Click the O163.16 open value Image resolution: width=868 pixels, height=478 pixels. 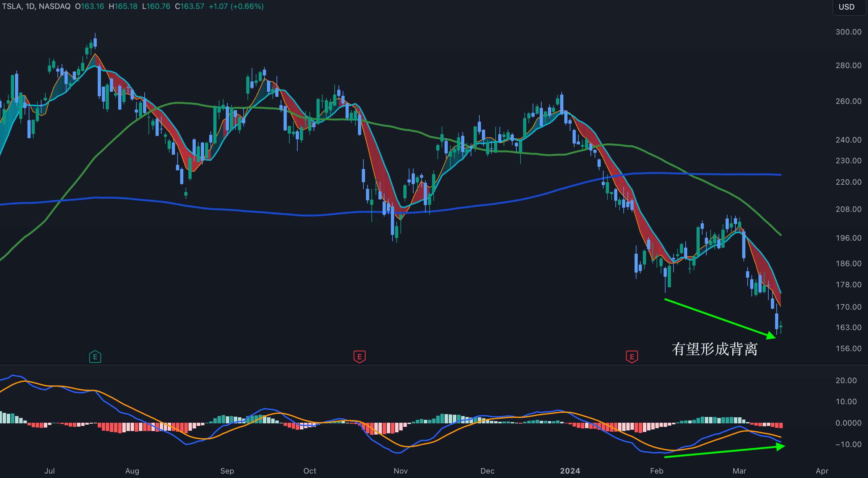tap(89, 6)
